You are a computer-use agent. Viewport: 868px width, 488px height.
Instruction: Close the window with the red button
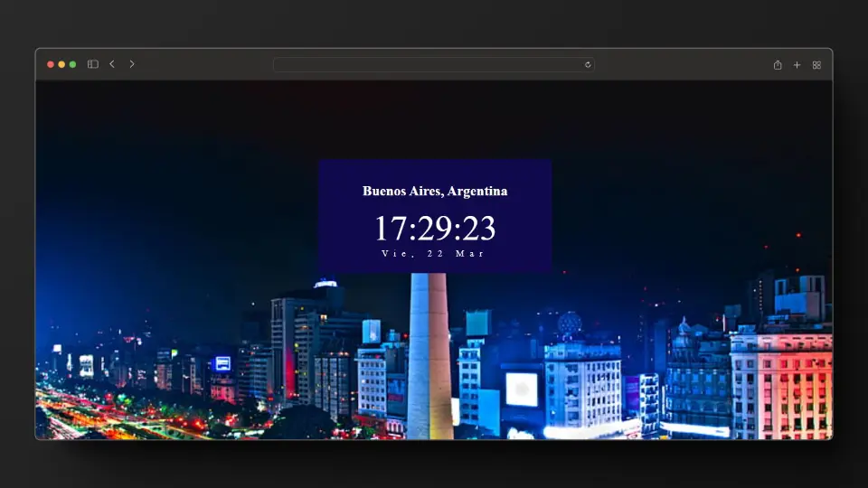point(51,65)
